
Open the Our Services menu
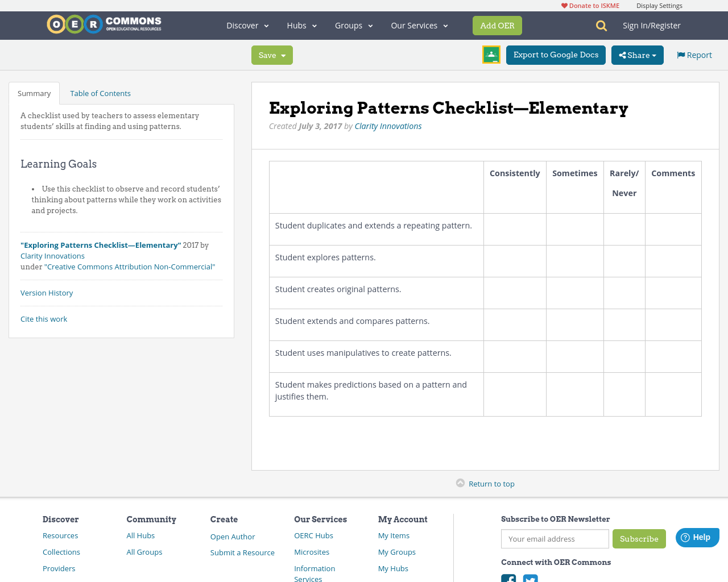419,25
